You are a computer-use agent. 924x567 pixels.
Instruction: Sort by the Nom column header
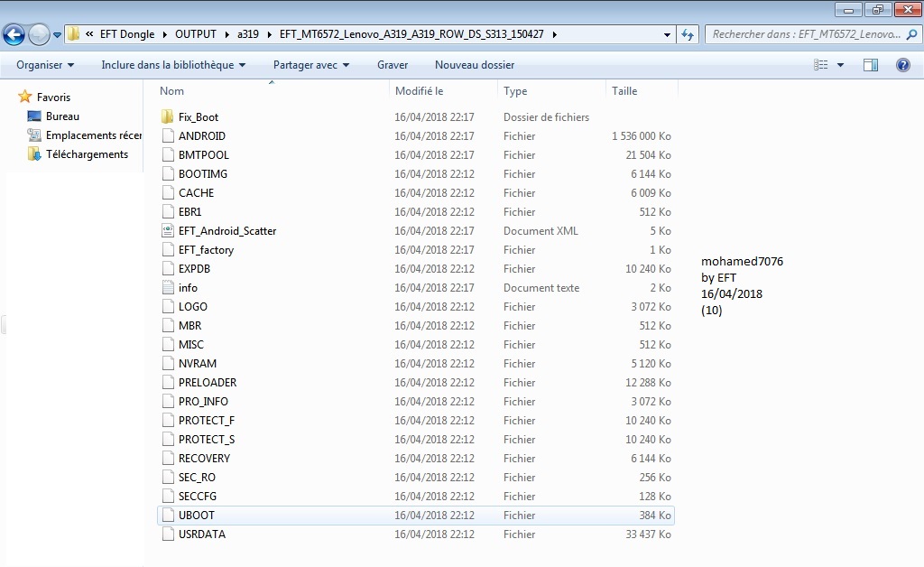273,91
